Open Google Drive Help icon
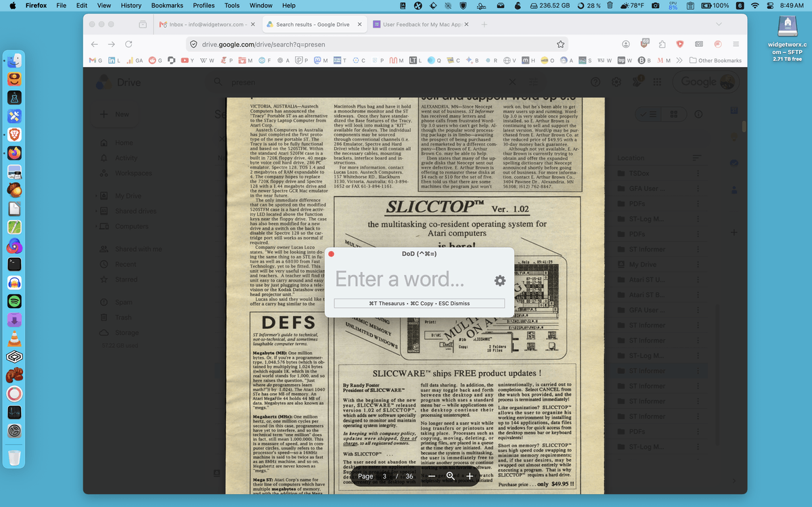Image resolution: width=812 pixels, height=507 pixels. [x=595, y=82]
